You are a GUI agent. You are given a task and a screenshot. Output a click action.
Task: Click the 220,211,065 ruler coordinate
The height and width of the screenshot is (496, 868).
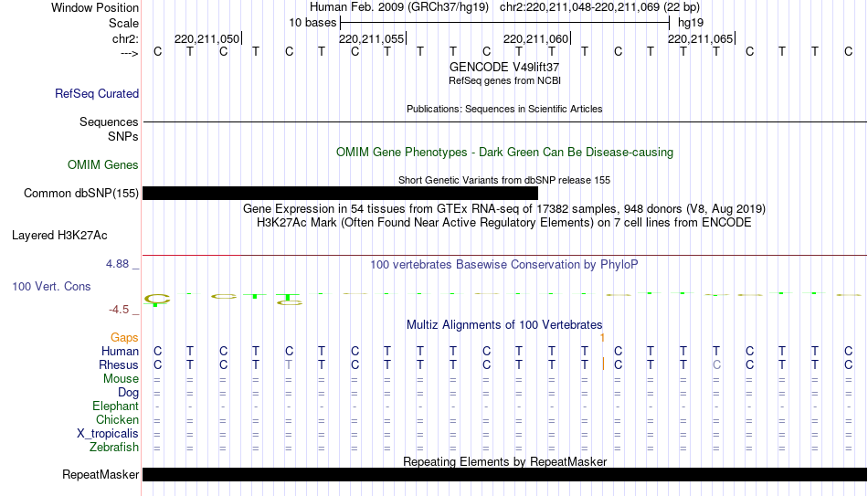click(x=700, y=38)
